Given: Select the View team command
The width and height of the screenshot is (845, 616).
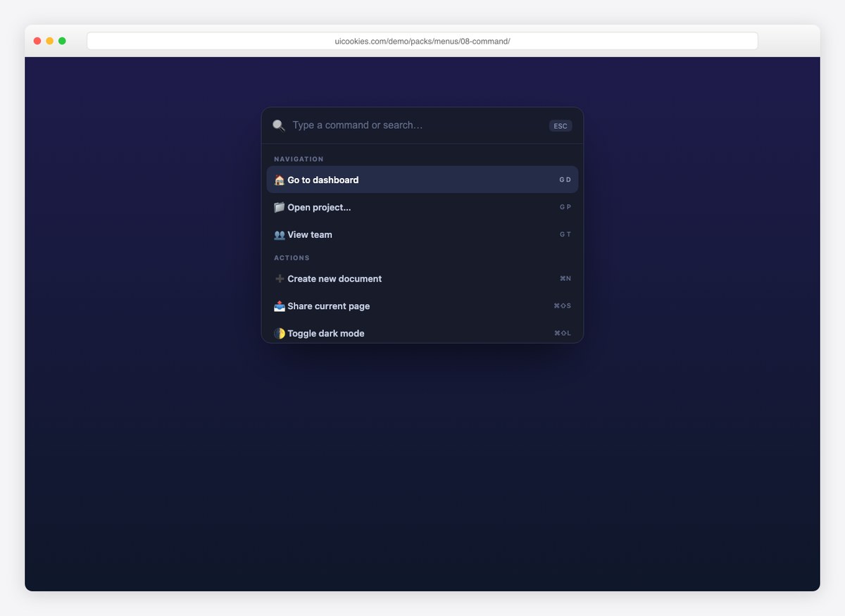Looking at the screenshot, I should coord(423,234).
